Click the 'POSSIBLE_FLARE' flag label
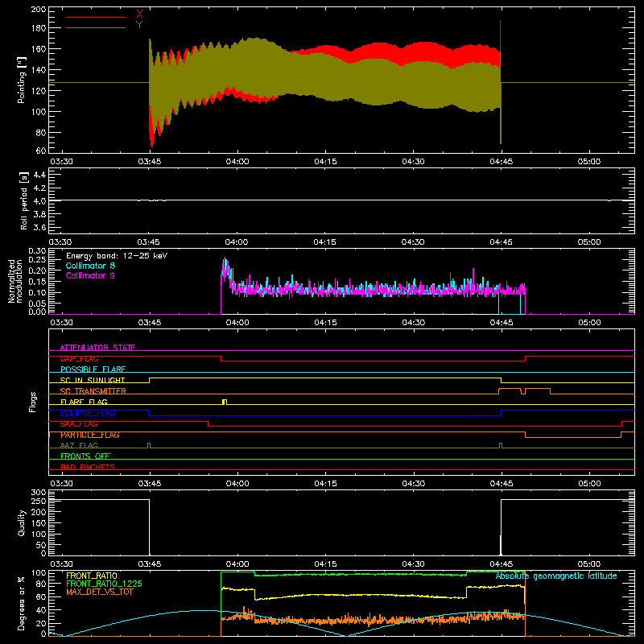The image size is (644, 644). click(93, 369)
